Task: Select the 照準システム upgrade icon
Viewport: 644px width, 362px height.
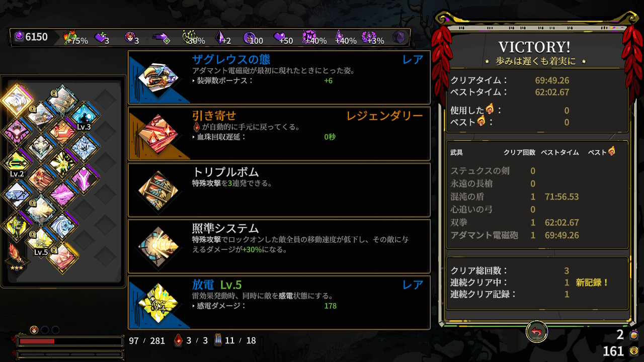Action: click(157, 247)
